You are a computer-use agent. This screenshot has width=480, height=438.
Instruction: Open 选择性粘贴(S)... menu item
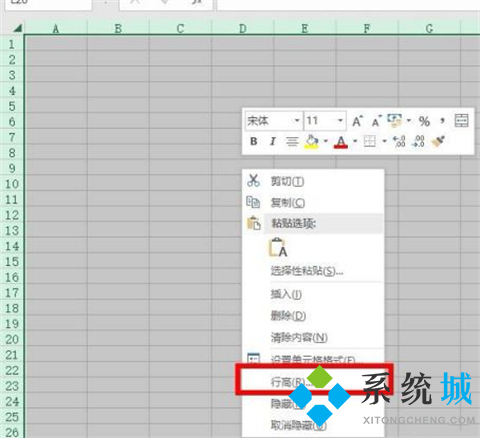pyautogui.click(x=313, y=271)
